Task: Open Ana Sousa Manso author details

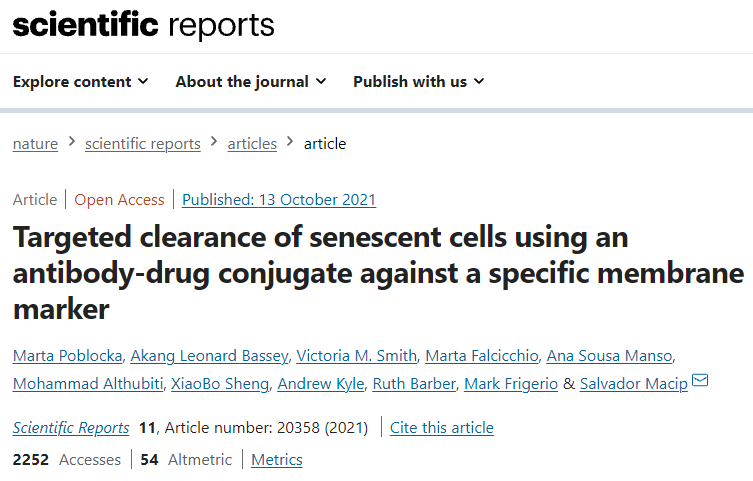Action: click(x=609, y=356)
